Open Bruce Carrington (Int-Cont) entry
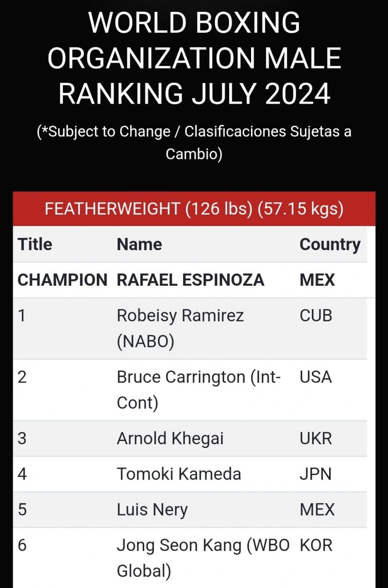The image size is (388, 588). point(199,389)
